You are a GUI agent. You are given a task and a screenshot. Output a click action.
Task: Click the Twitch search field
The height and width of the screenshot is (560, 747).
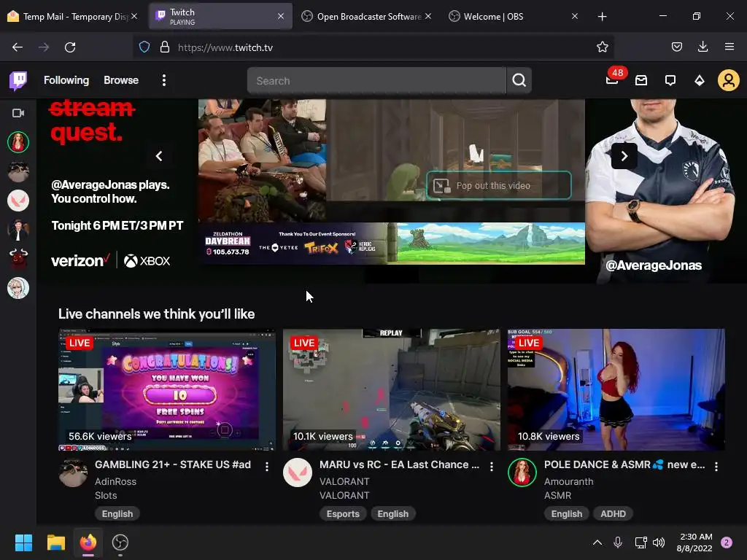click(376, 80)
